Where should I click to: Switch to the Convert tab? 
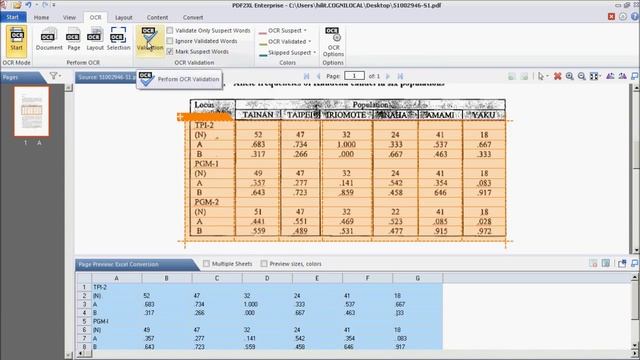click(x=193, y=18)
